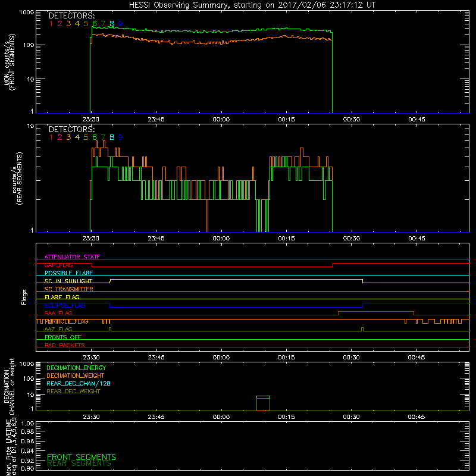Click the 00:15 tick under the Flags plot
The image size is (476, 476).
[x=286, y=358]
